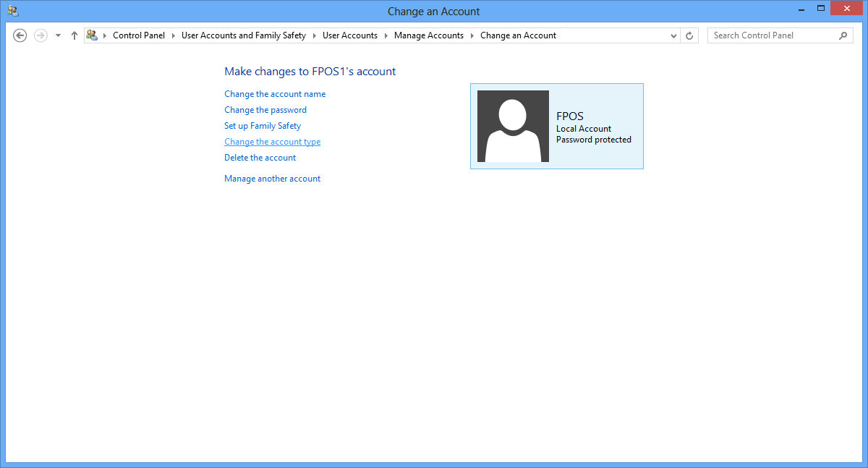Open Change the account name link
The width and height of the screenshot is (868, 468).
(275, 94)
